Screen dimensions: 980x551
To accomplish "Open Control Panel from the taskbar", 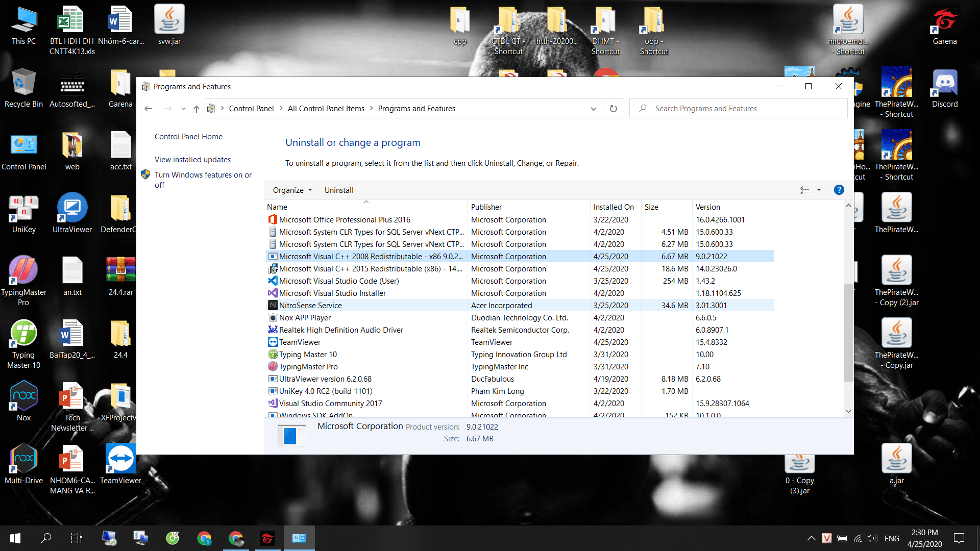I will click(299, 538).
